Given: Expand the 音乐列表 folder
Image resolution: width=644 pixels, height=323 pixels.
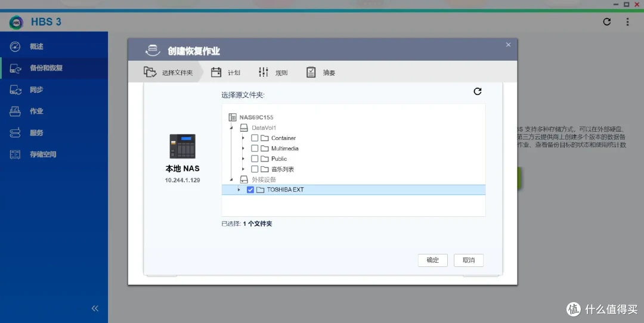Looking at the screenshot, I should [x=243, y=169].
